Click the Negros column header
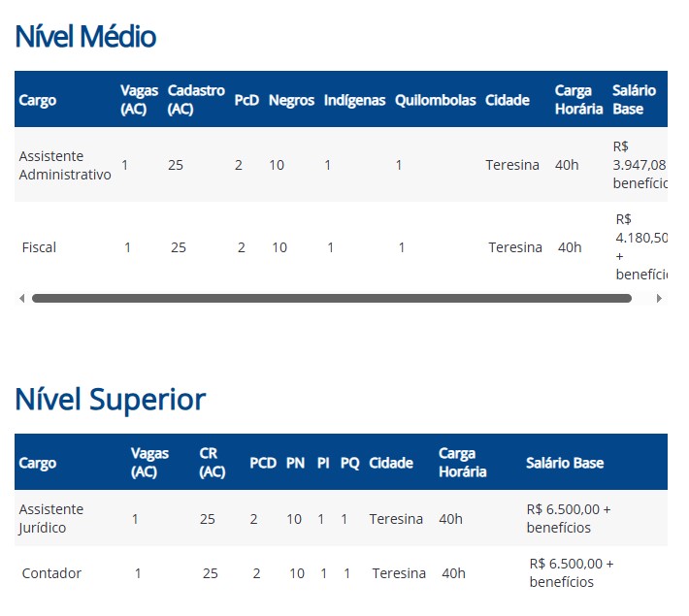Image resolution: width=689 pixels, height=616 pixels. (291, 100)
